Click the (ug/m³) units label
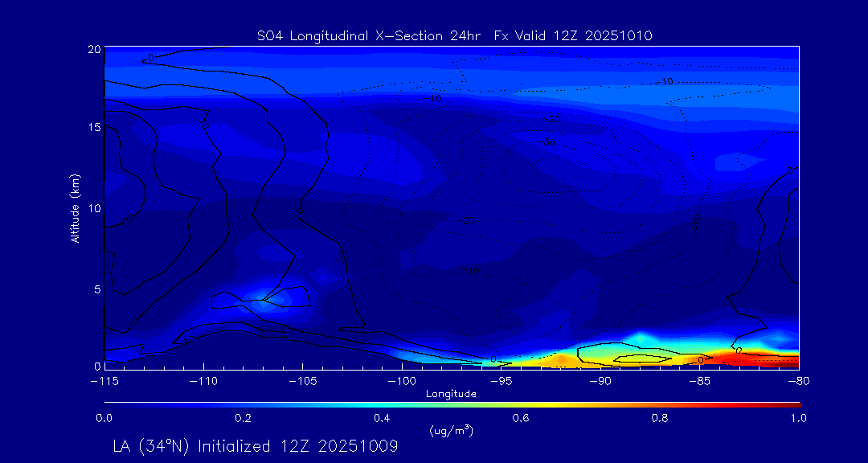The width and height of the screenshot is (868, 463). (452, 431)
